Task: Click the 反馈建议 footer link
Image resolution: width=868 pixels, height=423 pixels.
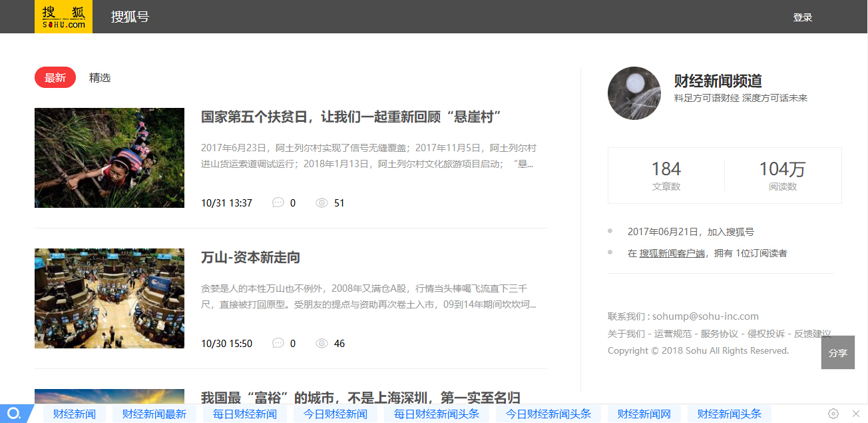Action: pyautogui.click(x=813, y=334)
